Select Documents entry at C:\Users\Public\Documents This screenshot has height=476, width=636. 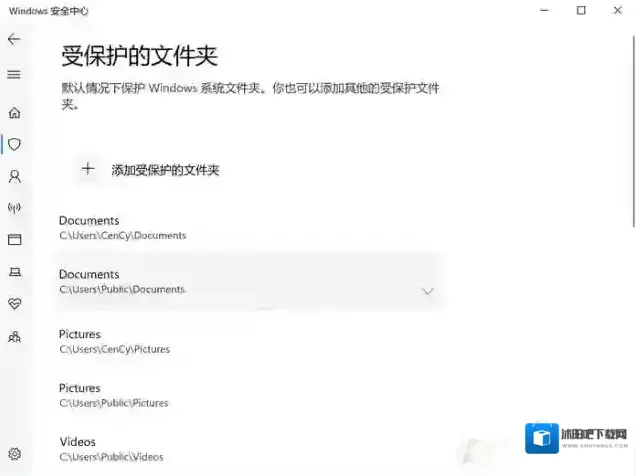pyautogui.click(x=249, y=281)
